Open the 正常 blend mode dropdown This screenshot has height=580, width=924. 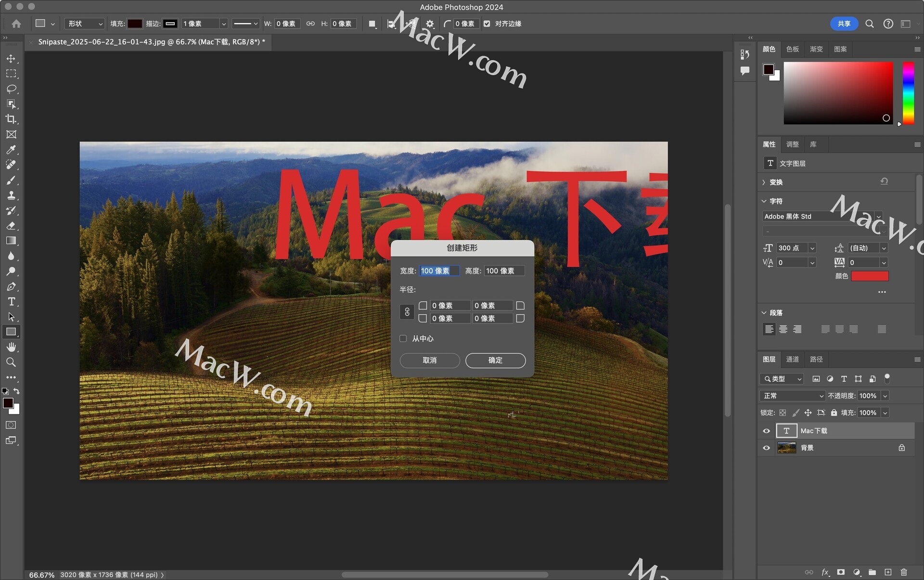[x=793, y=396]
